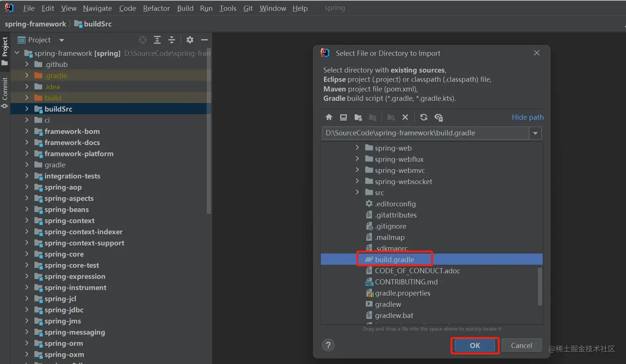Refresh the file tree in dialog

tap(424, 117)
